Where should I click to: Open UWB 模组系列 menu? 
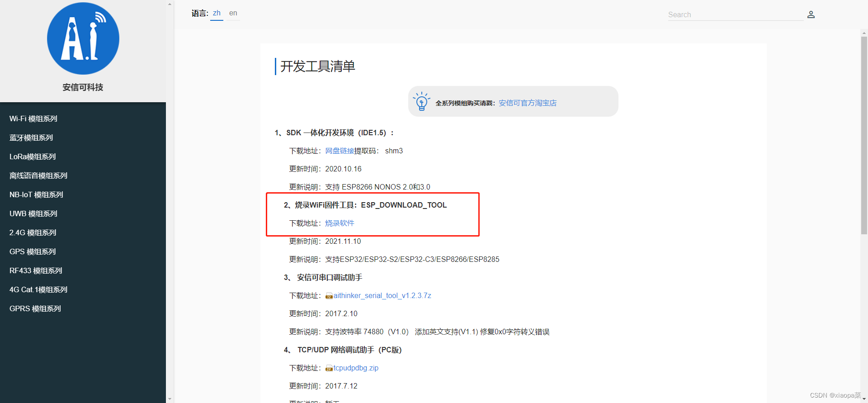point(33,213)
